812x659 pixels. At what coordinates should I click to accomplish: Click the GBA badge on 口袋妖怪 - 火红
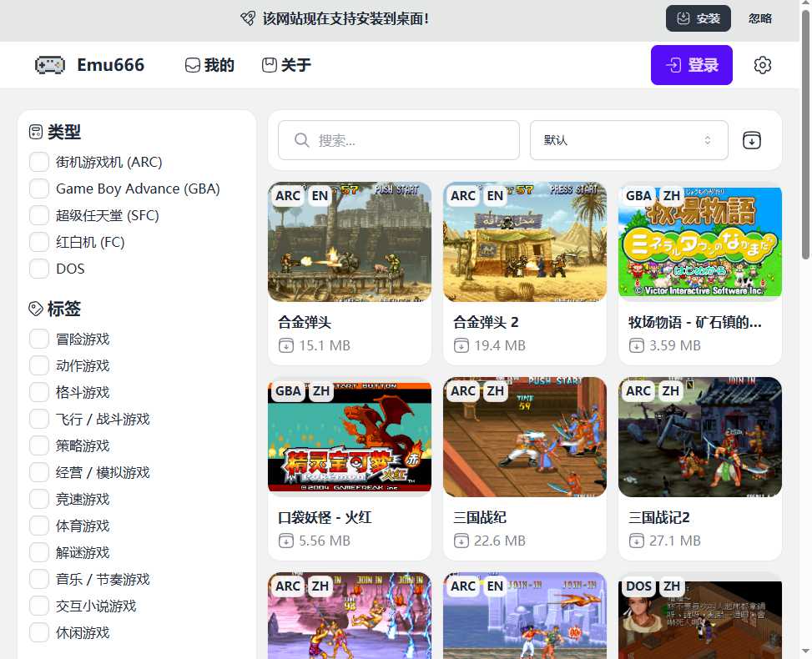[288, 391]
